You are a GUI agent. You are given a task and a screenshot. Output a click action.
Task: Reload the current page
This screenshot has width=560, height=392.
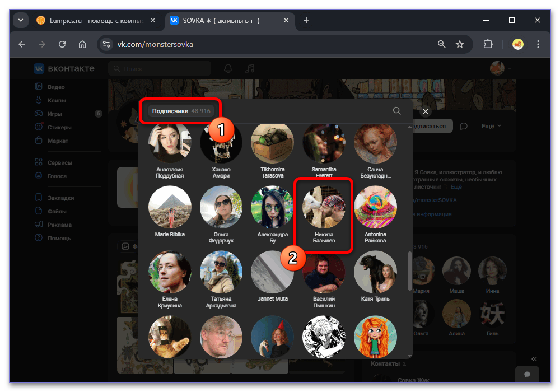click(62, 44)
